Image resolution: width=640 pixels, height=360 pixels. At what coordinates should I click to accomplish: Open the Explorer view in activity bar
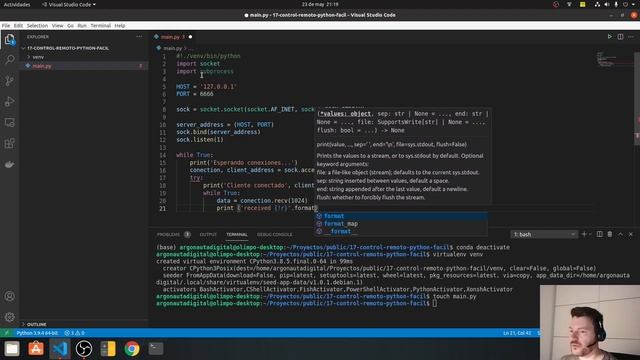click(x=10, y=40)
